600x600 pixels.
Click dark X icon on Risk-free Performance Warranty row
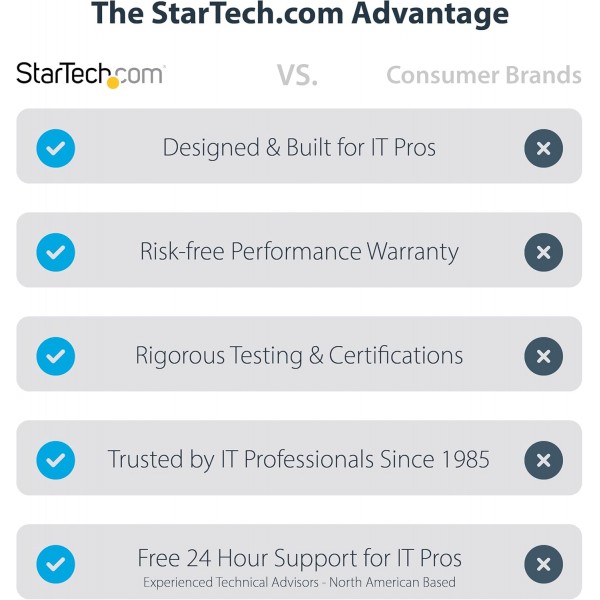(543, 252)
